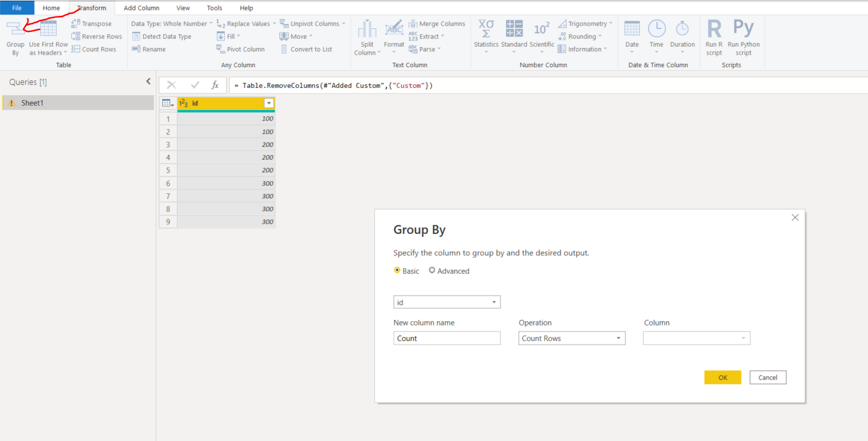
Task: Click Count Rows in Table group
Action: click(93, 49)
